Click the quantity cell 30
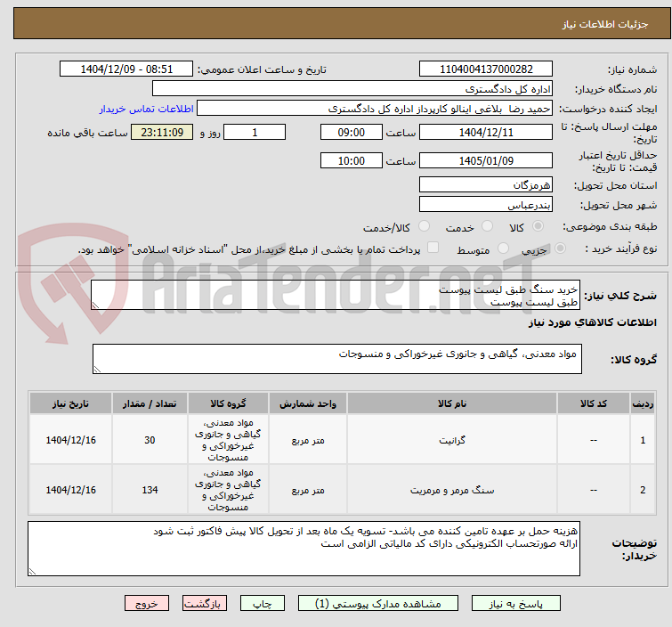The height and width of the screenshot is (627, 672). [150, 440]
